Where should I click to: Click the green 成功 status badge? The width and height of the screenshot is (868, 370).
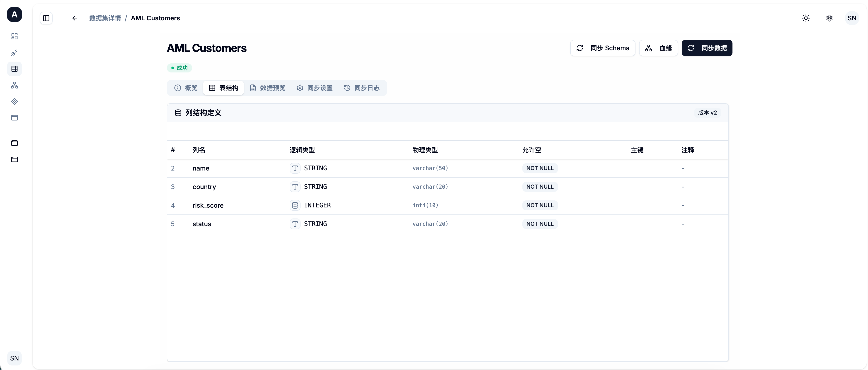179,68
